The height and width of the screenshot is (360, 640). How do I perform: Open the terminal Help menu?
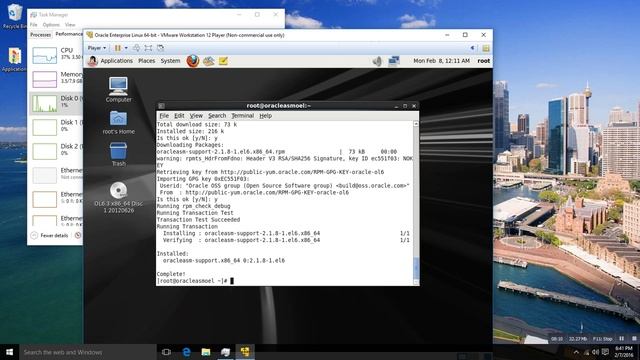(x=265, y=116)
